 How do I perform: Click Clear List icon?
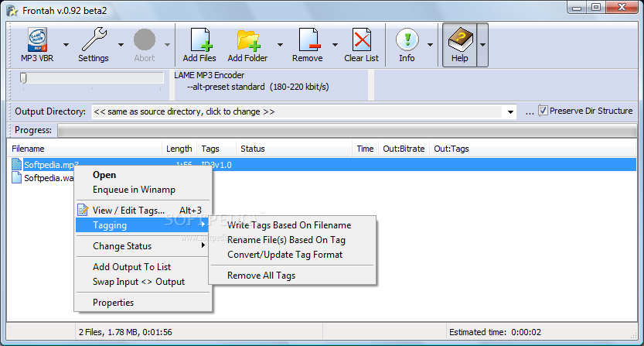[x=362, y=40]
